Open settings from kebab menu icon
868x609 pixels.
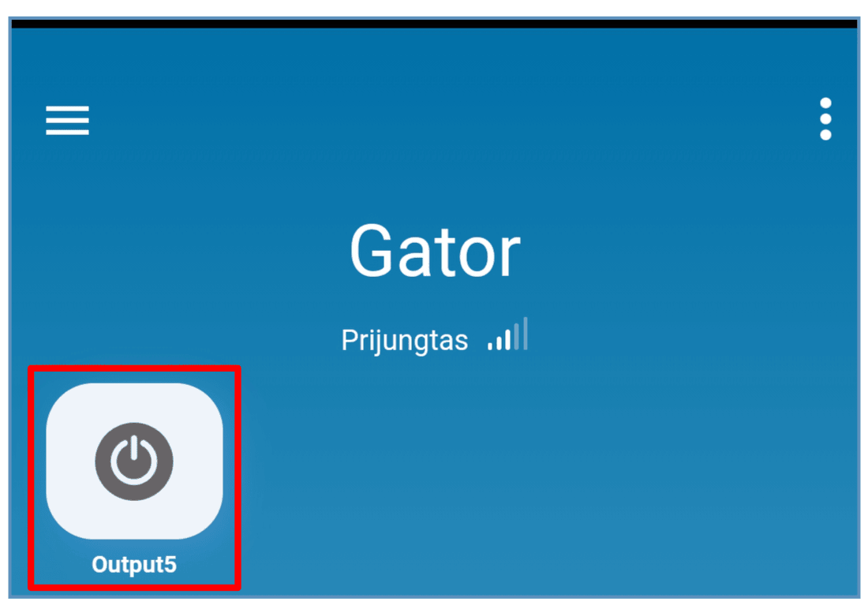[825, 119]
